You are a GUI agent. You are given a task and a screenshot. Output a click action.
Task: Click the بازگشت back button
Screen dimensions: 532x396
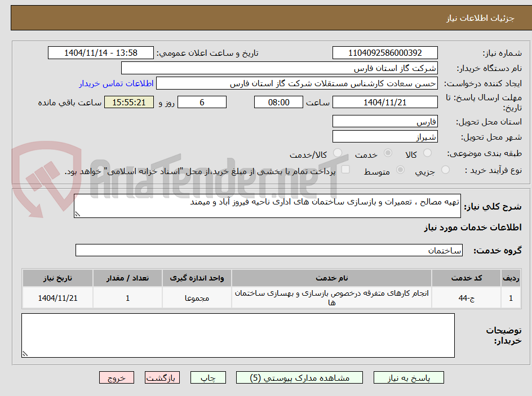pyautogui.click(x=162, y=377)
